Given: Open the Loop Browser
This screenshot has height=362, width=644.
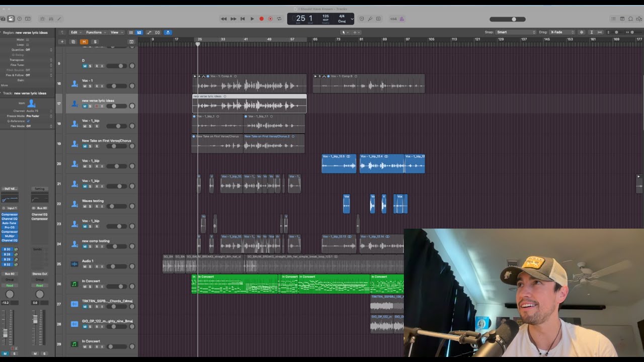Looking at the screenshot, I should [631, 19].
